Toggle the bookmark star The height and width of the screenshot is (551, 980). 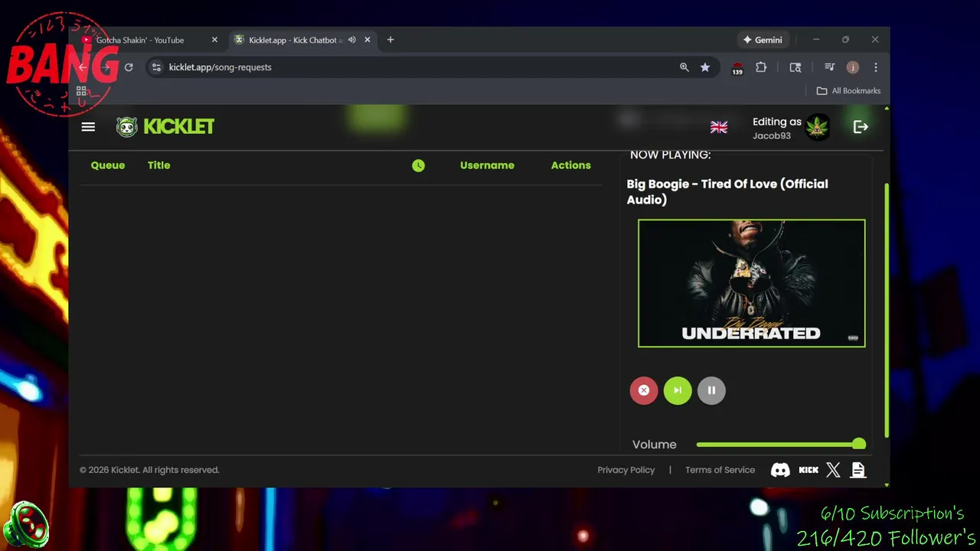click(705, 67)
